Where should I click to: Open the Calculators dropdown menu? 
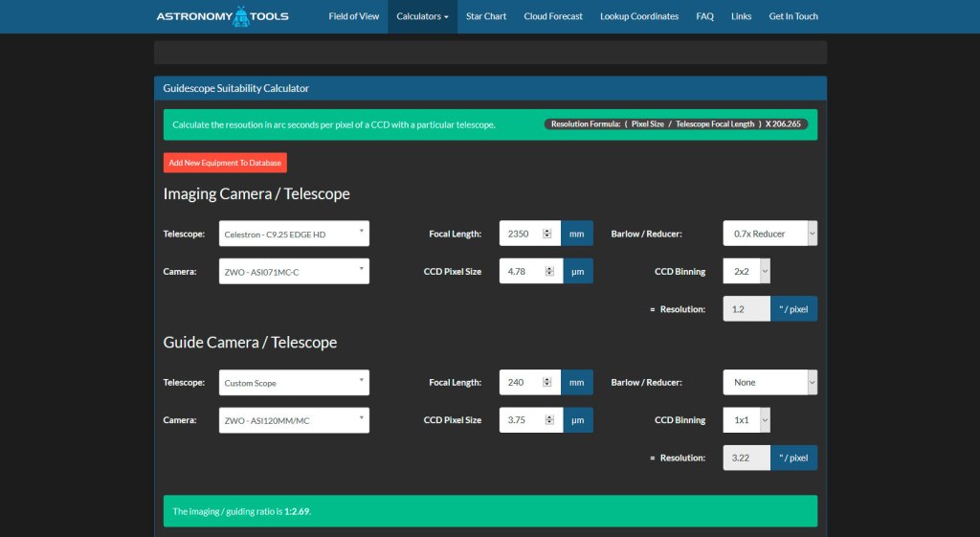pyautogui.click(x=422, y=16)
